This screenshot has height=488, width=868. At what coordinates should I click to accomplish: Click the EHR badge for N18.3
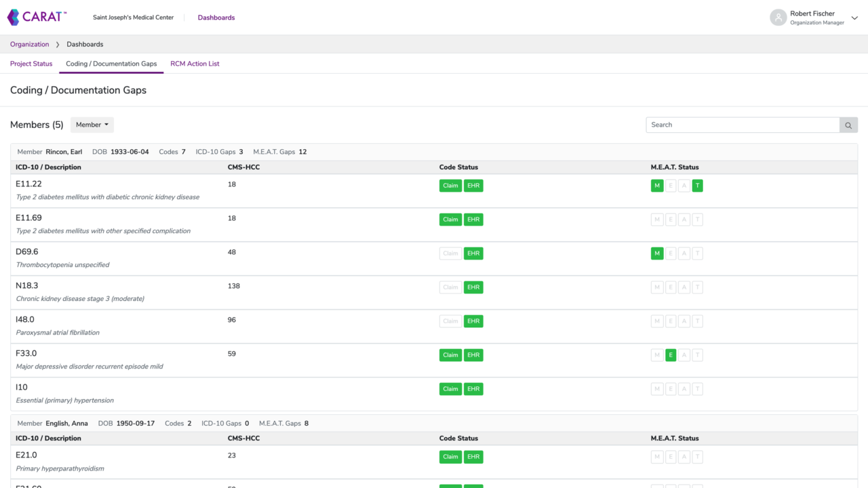point(473,287)
